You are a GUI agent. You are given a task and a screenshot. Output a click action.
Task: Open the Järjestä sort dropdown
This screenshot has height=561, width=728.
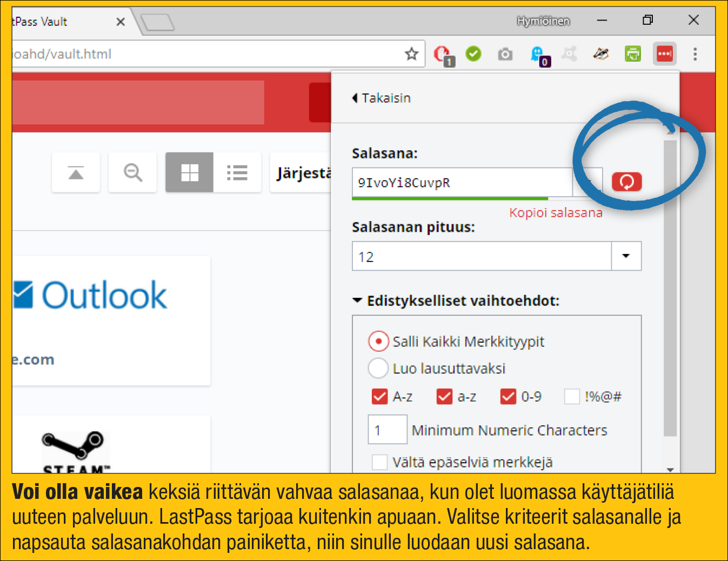300,173
